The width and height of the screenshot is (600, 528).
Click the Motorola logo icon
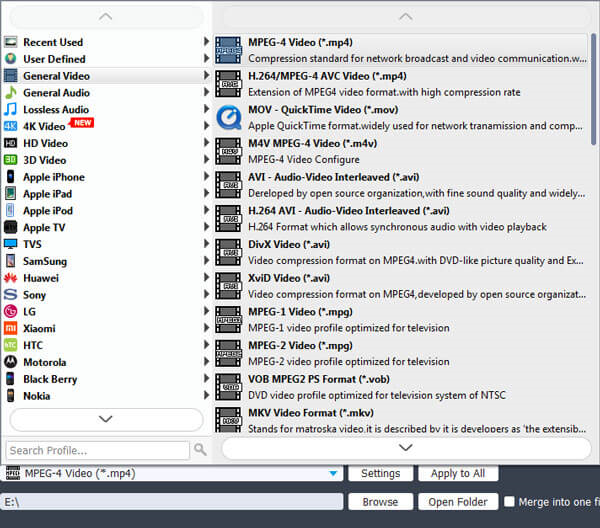pyautogui.click(x=11, y=362)
